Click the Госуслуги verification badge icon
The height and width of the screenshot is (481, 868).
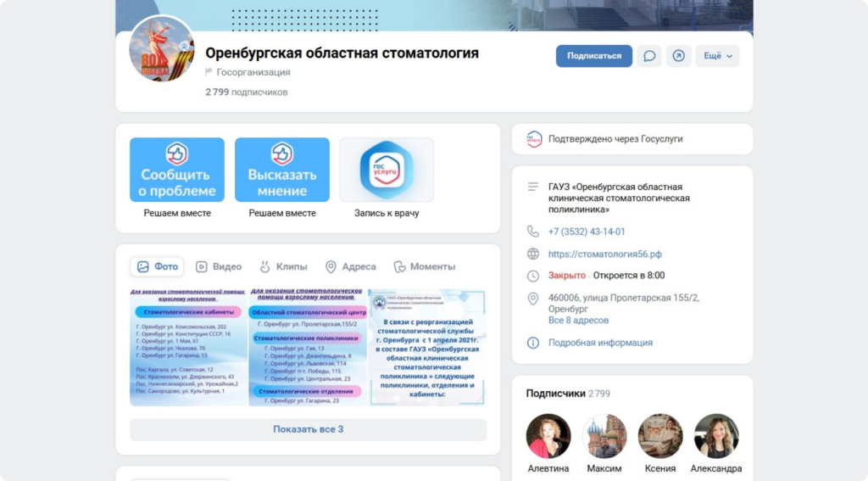[x=534, y=139]
